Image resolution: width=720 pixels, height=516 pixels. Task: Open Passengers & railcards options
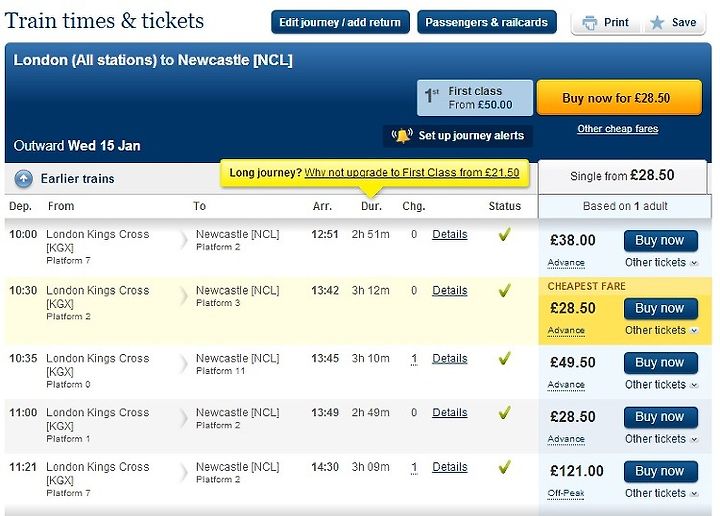pos(487,22)
